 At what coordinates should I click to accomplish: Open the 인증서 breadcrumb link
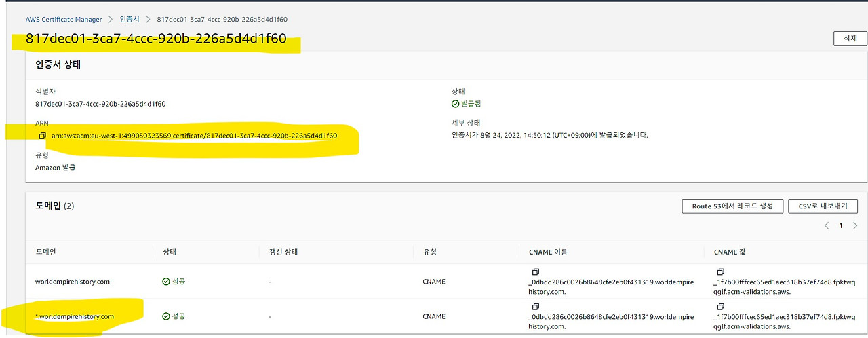129,20
